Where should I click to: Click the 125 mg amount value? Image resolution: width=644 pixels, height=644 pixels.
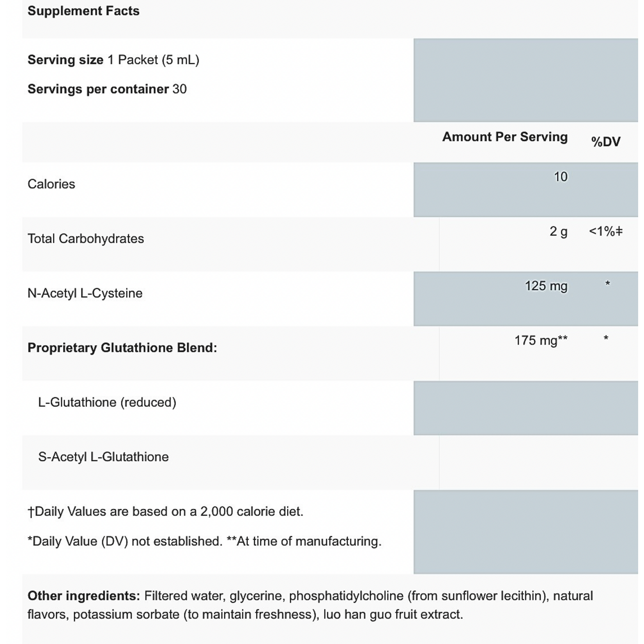coord(546,286)
